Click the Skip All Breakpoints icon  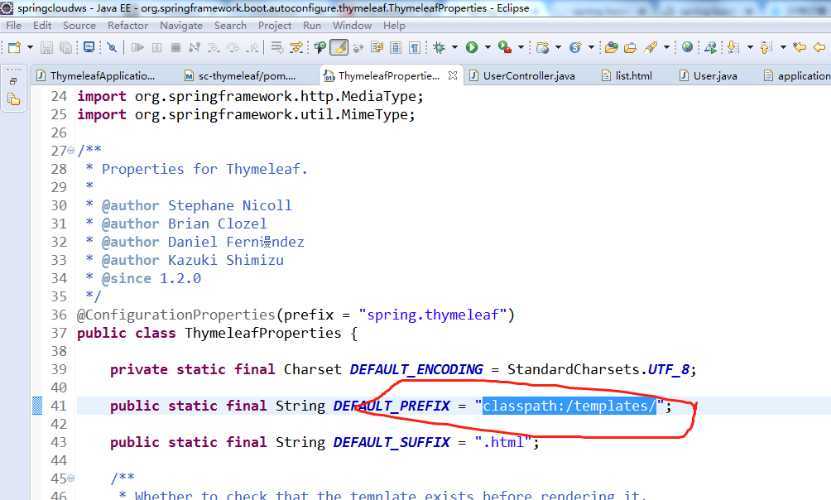click(x=112, y=48)
